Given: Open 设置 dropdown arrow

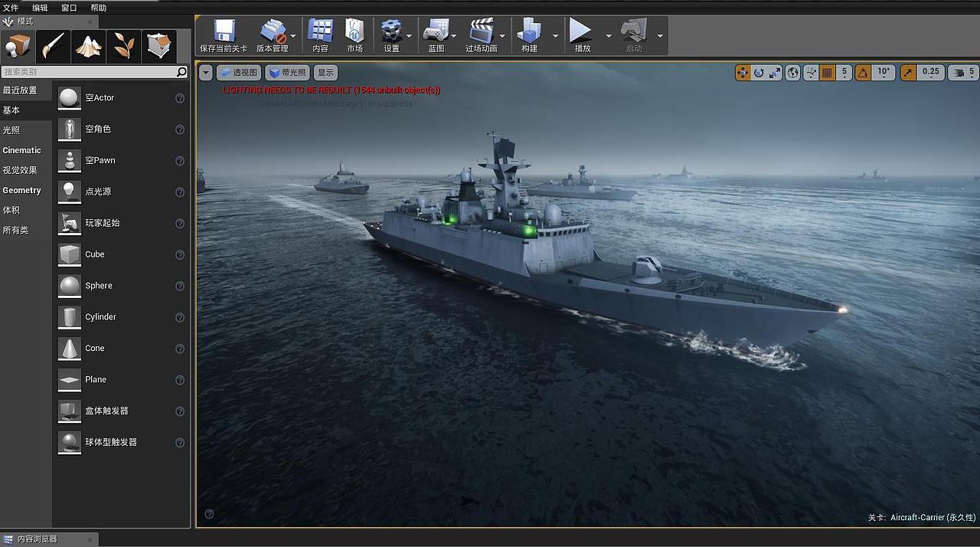Looking at the screenshot, I should [x=409, y=36].
